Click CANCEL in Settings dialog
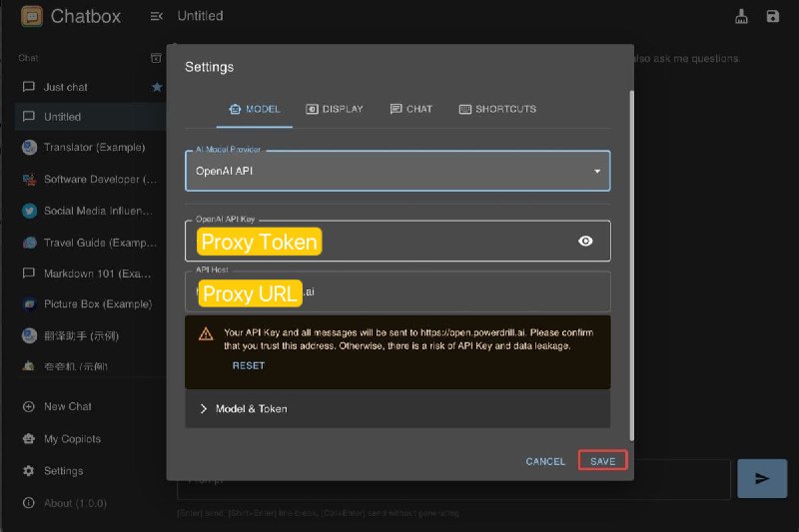The height and width of the screenshot is (532, 799). (545, 461)
